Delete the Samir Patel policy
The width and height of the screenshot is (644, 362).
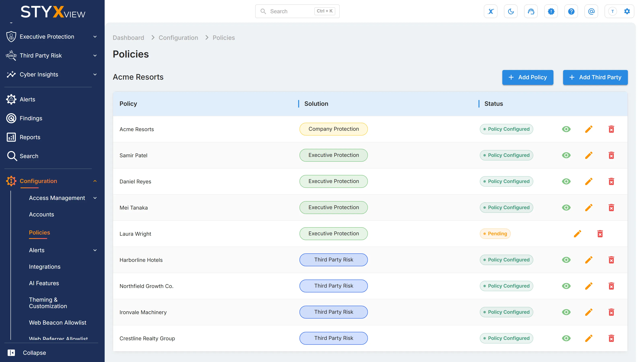tap(611, 155)
